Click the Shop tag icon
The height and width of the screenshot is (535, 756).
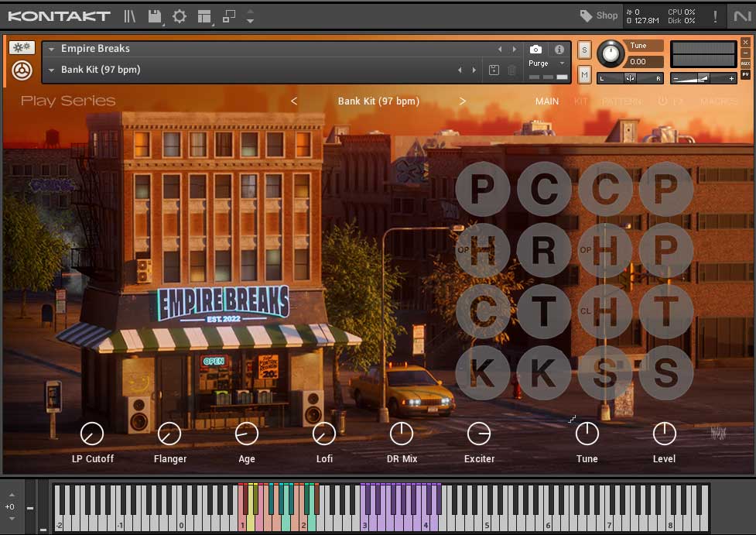click(586, 16)
